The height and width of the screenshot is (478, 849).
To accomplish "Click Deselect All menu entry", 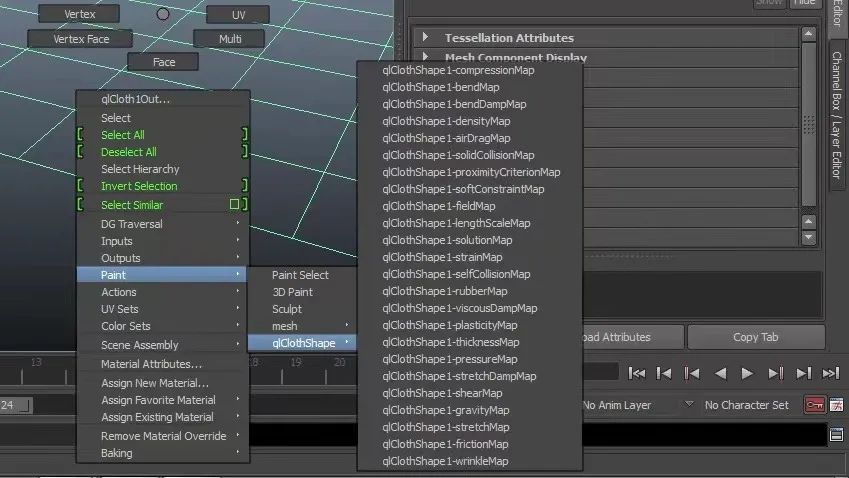I will click(x=163, y=152).
